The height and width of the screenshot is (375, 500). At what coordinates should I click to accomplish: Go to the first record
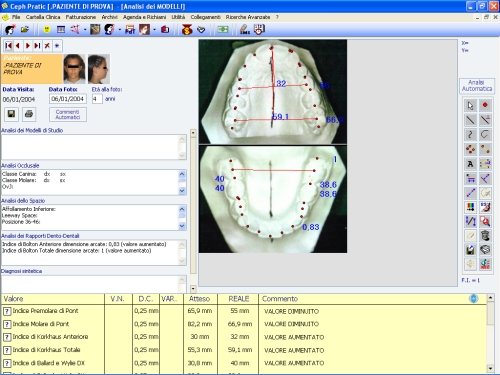pyautogui.click(x=9, y=46)
